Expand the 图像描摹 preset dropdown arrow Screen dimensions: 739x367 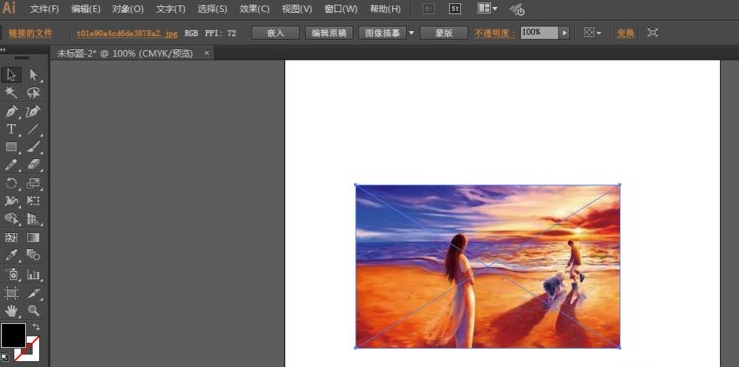[x=411, y=33]
